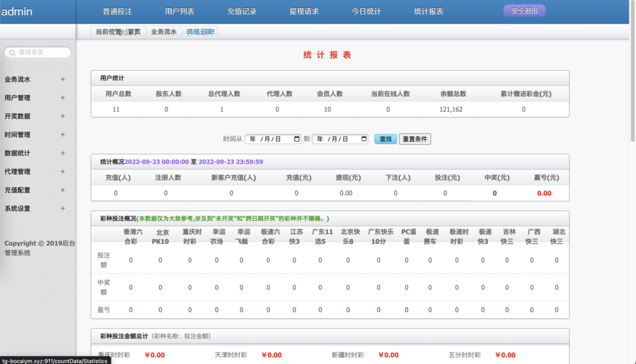Click plus icon beside 数据统计

point(62,153)
